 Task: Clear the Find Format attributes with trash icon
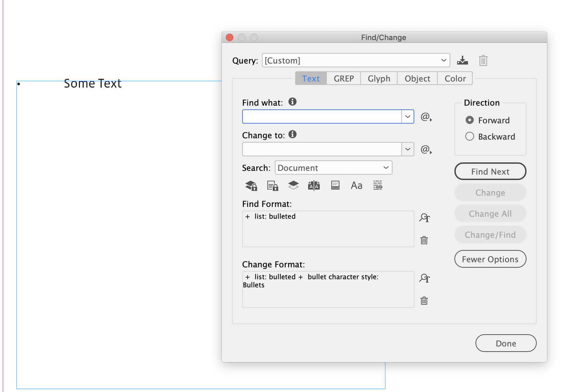click(x=424, y=240)
